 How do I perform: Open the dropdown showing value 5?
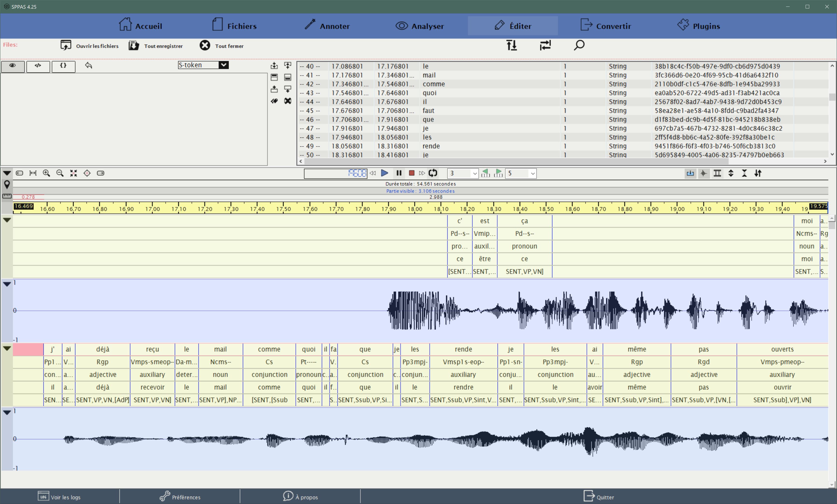(x=521, y=173)
